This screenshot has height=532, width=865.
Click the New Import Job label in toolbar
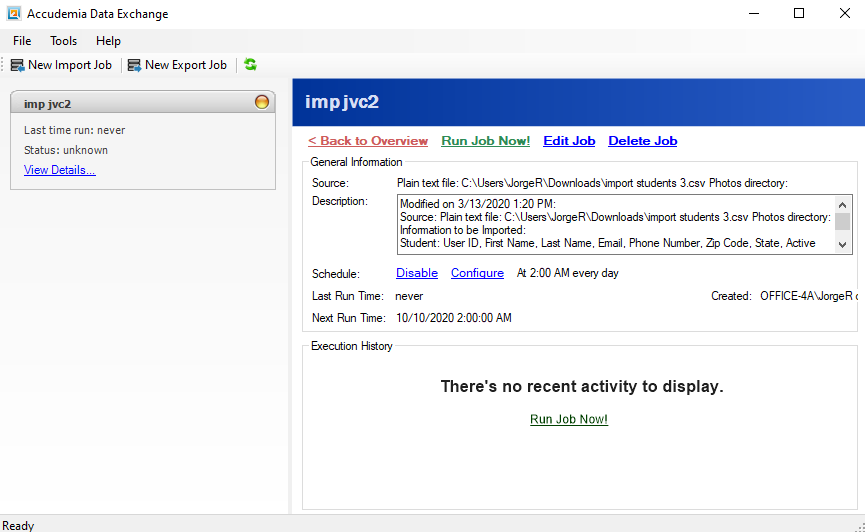(70, 65)
